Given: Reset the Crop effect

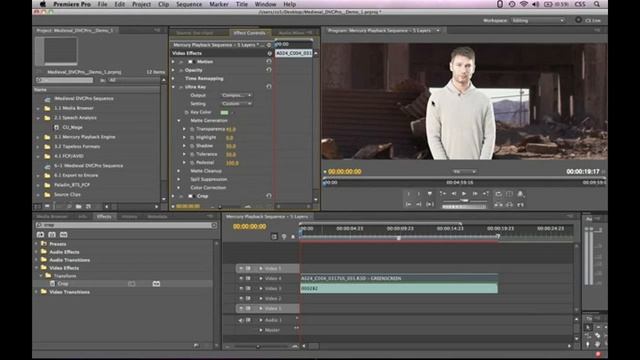Looking at the screenshot, I should coord(269,196).
